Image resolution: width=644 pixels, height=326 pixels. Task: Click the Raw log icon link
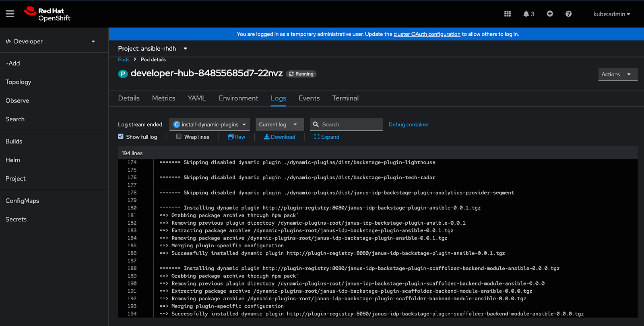(x=236, y=137)
